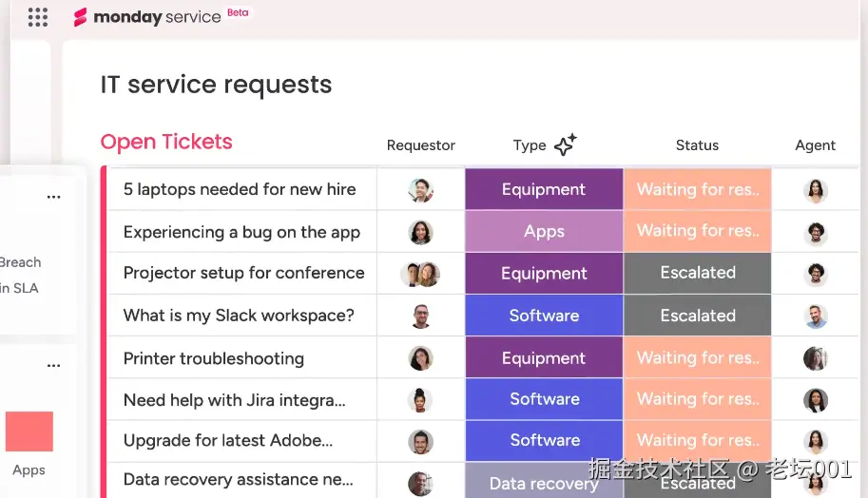The width and height of the screenshot is (868, 498).
Task: Click requestor avatar for 5 laptops ticket
Action: pyautogui.click(x=420, y=190)
